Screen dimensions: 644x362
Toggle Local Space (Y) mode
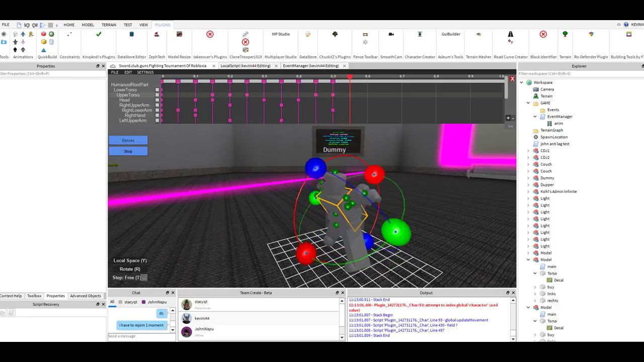pyautogui.click(x=130, y=260)
